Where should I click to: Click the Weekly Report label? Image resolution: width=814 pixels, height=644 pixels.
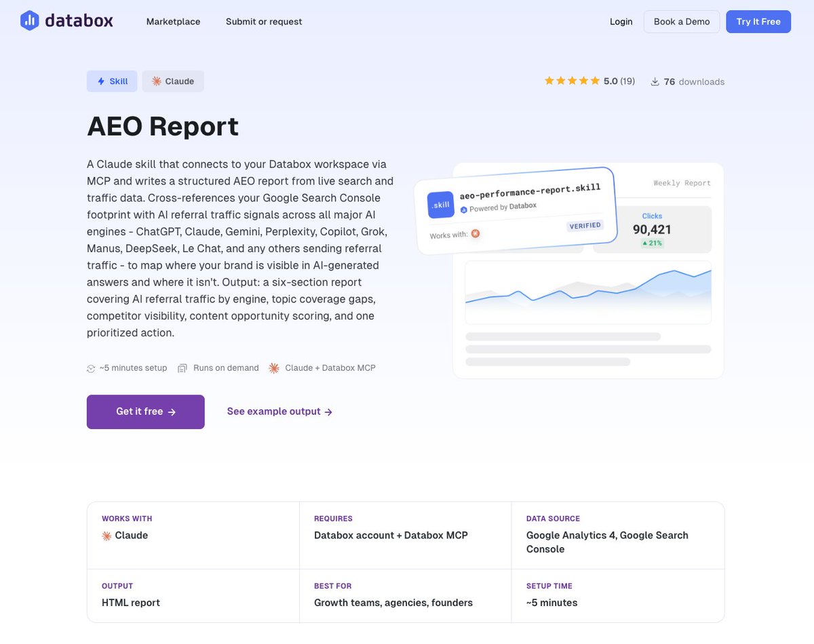pos(682,183)
